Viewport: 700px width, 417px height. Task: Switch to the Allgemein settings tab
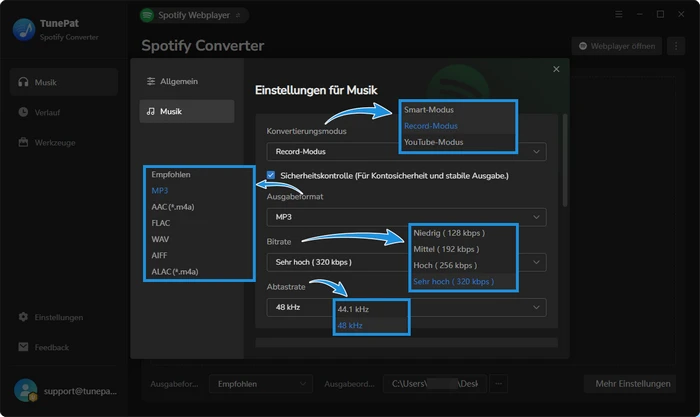pyautogui.click(x=187, y=81)
